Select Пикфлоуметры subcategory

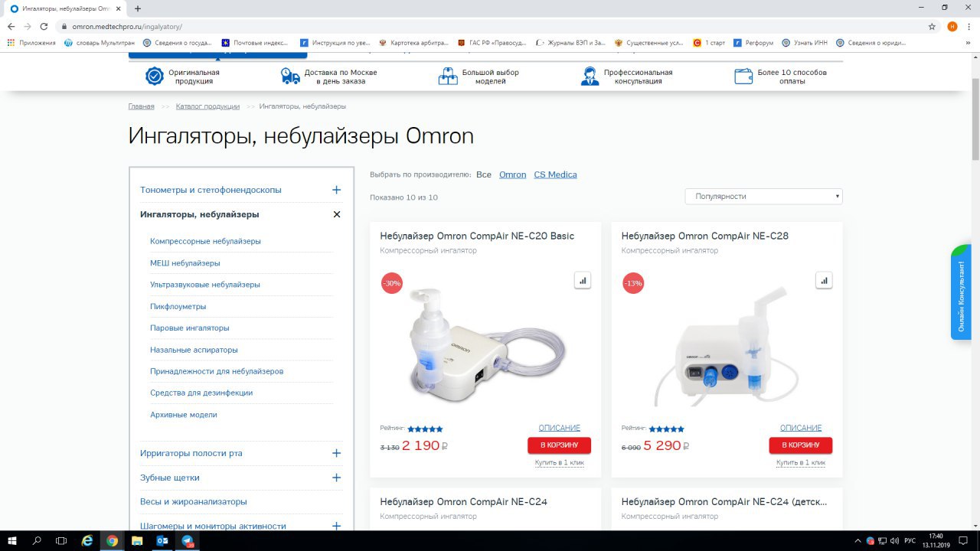pyautogui.click(x=178, y=306)
